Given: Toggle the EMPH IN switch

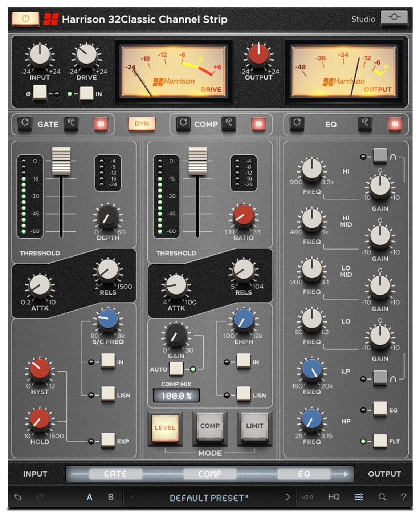Looking at the screenshot, I should point(244,361).
